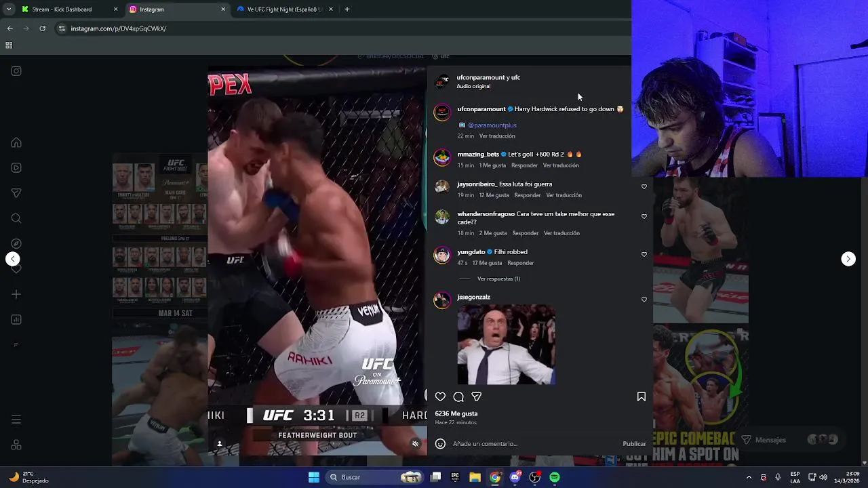Image resolution: width=868 pixels, height=488 pixels.
Task: Open the GIF in jssegonzalz's comment
Action: pos(507,344)
